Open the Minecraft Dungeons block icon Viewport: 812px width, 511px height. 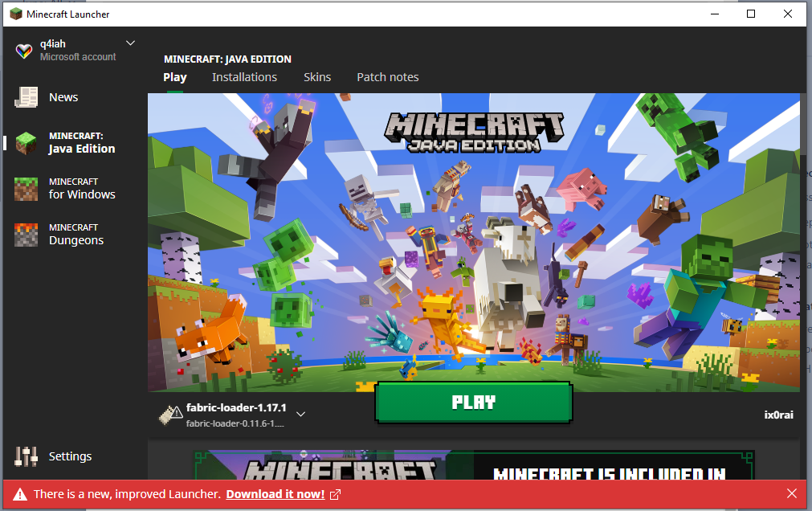[x=26, y=235]
